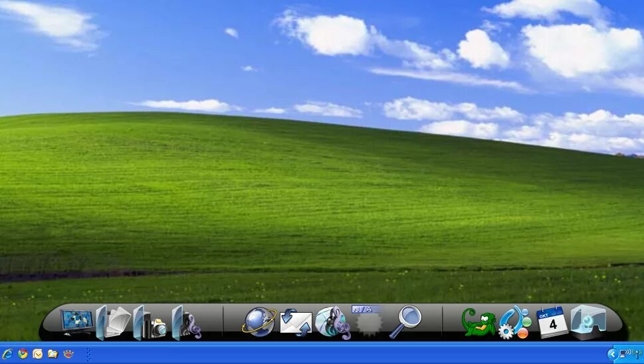
Task: Click the network computer tray icon
Action: pos(624,353)
